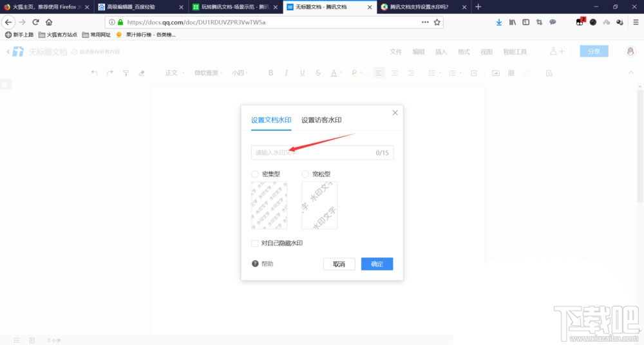This screenshot has width=644, height=345.
Task: Align text center
Action: (x=395, y=73)
